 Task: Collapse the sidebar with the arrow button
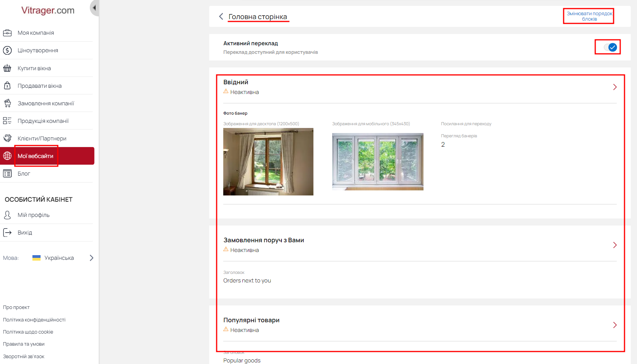point(94,8)
